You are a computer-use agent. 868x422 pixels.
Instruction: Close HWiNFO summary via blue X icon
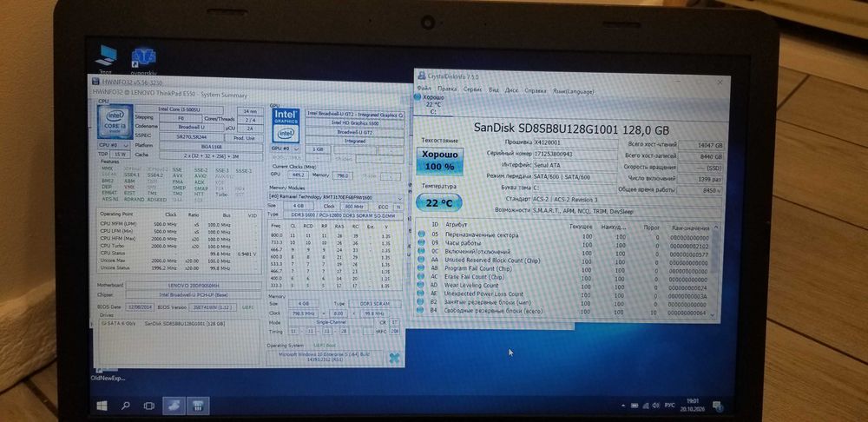tap(394, 359)
